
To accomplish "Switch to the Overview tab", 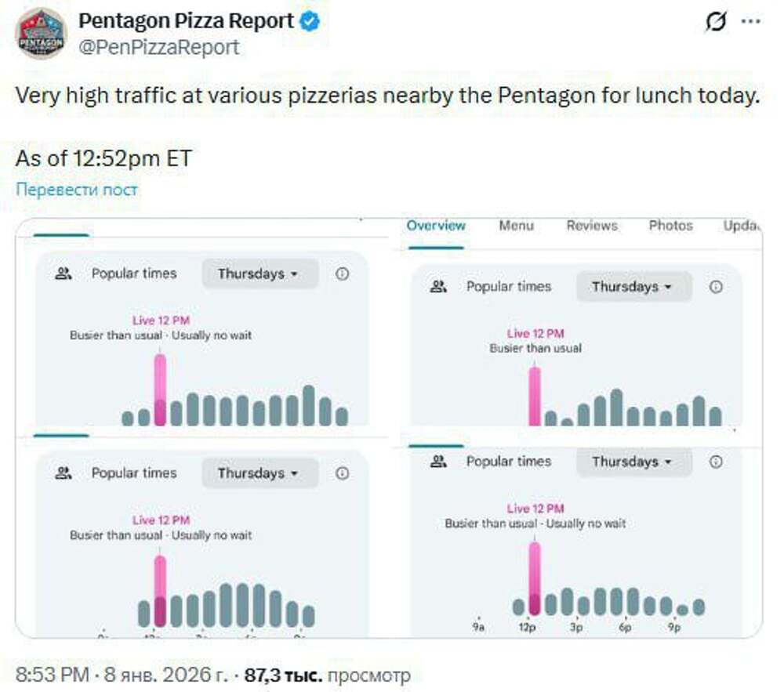I will point(436,226).
